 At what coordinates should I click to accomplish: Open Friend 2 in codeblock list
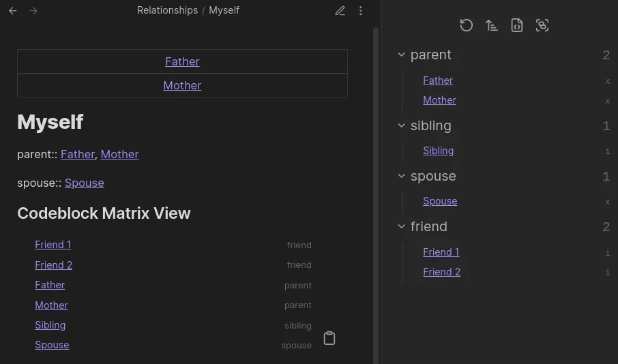[54, 265]
